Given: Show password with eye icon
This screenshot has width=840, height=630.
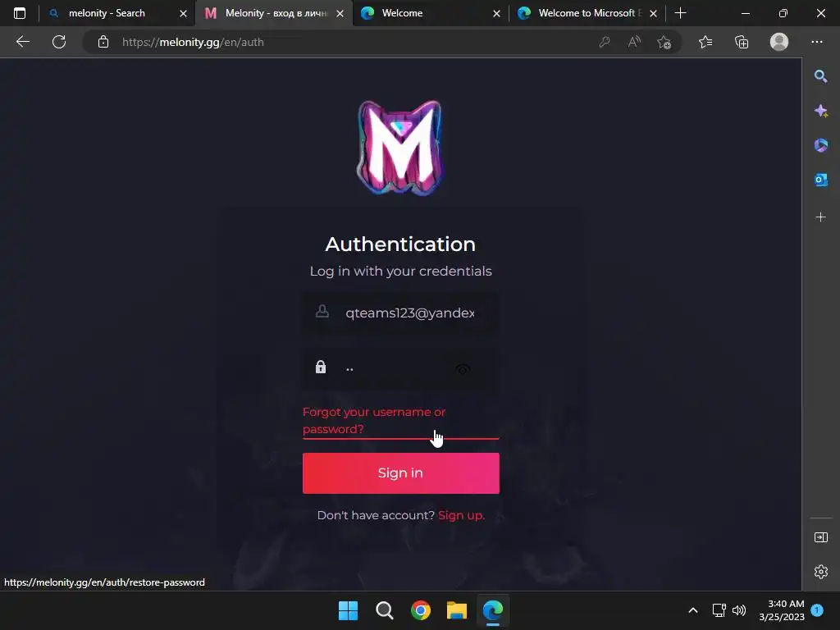Looking at the screenshot, I should 463,369.
